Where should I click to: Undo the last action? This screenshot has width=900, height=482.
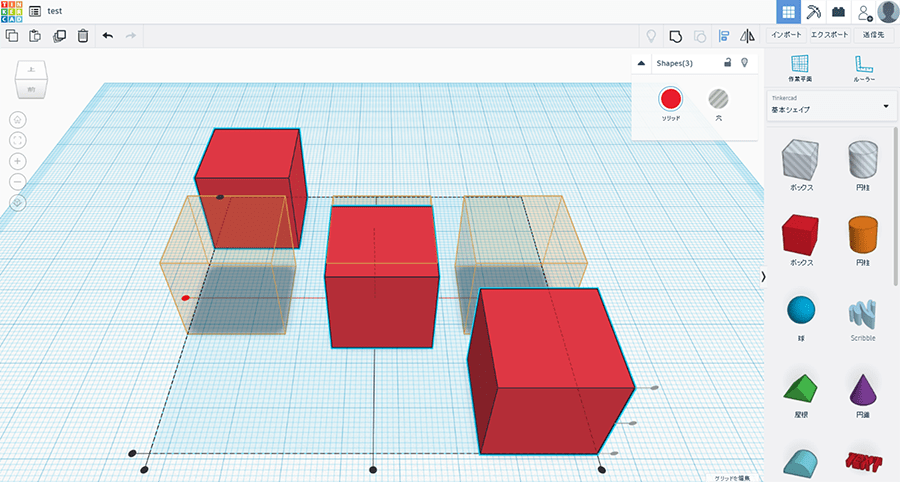pyautogui.click(x=108, y=36)
